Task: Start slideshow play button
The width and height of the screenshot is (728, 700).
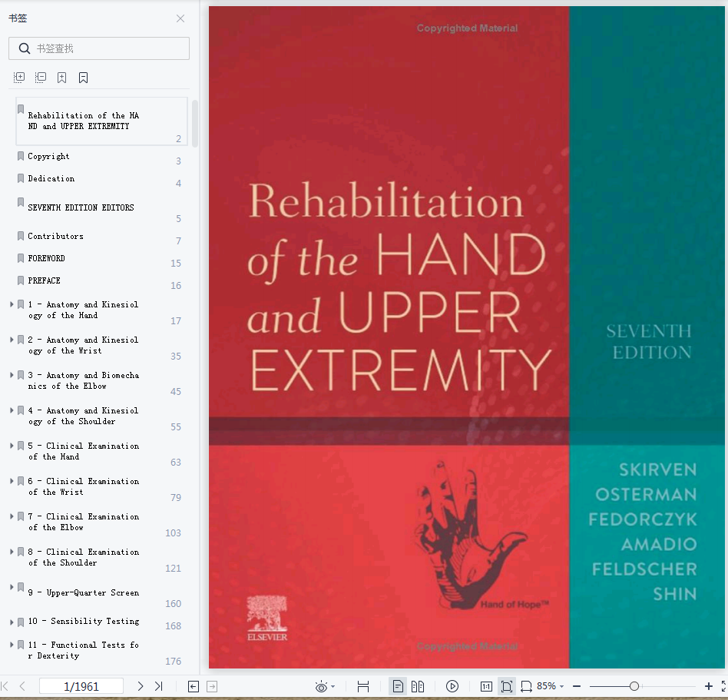Action: point(452,686)
